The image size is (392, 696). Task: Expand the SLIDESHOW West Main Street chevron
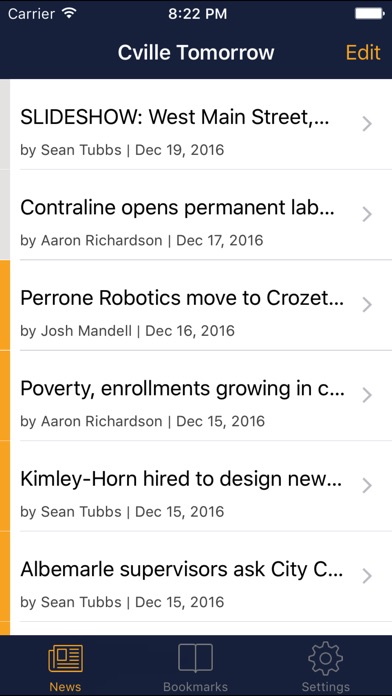pos(367,124)
